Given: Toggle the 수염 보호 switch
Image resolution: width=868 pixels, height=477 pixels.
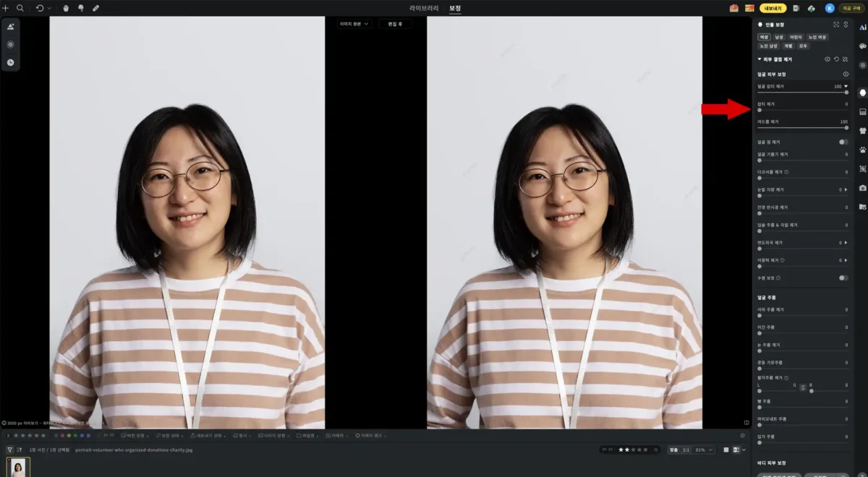Looking at the screenshot, I should 843,278.
